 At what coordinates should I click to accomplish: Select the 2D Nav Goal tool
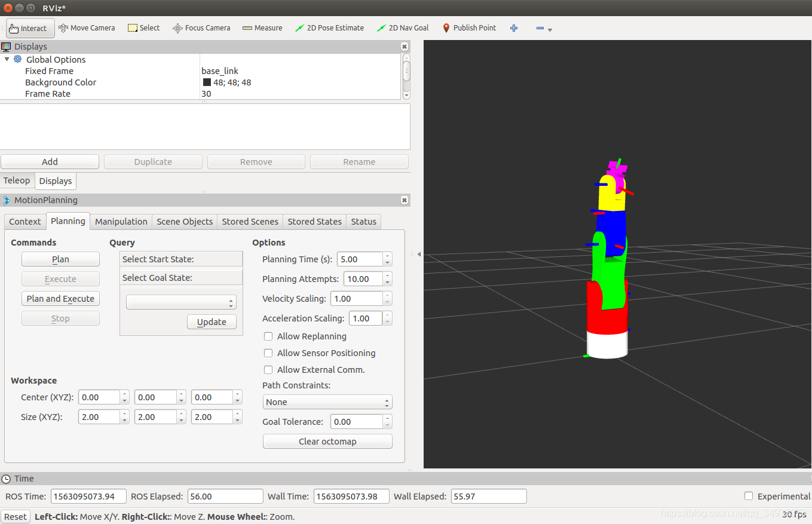403,28
